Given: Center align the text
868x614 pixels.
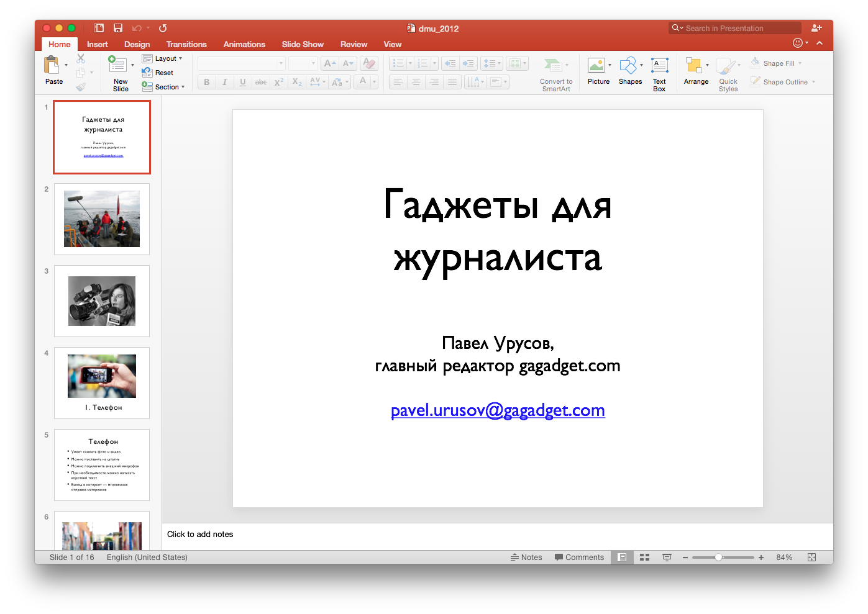Looking at the screenshot, I should pyautogui.click(x=416, y=82).
